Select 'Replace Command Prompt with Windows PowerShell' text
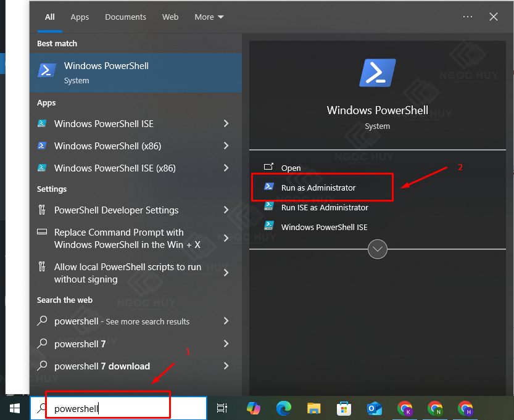 127,239
